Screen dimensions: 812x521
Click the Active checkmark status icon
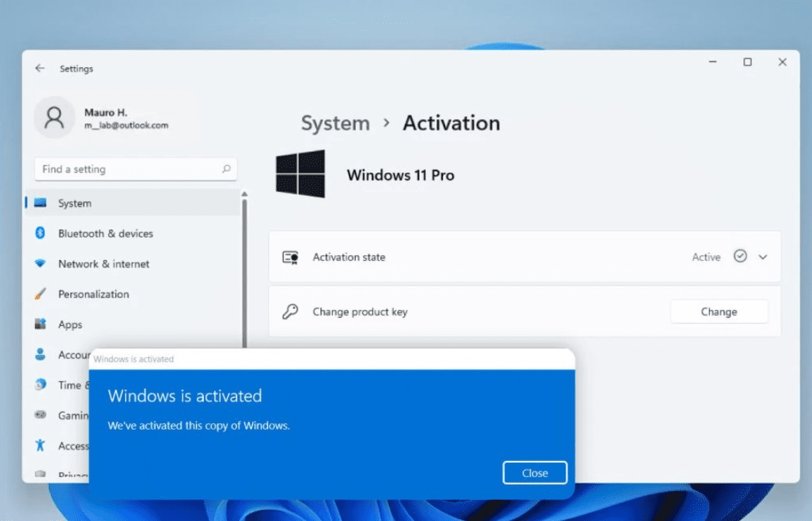coord(740,256)
